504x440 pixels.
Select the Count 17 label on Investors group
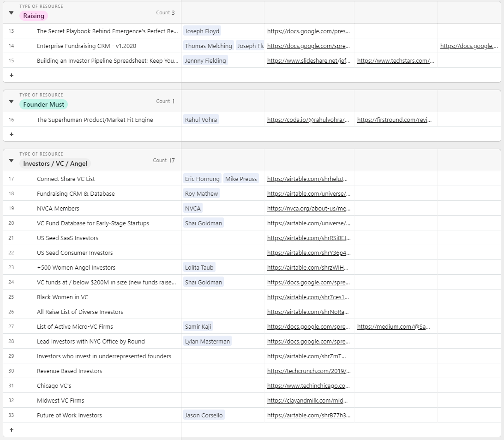coord(164,160)
